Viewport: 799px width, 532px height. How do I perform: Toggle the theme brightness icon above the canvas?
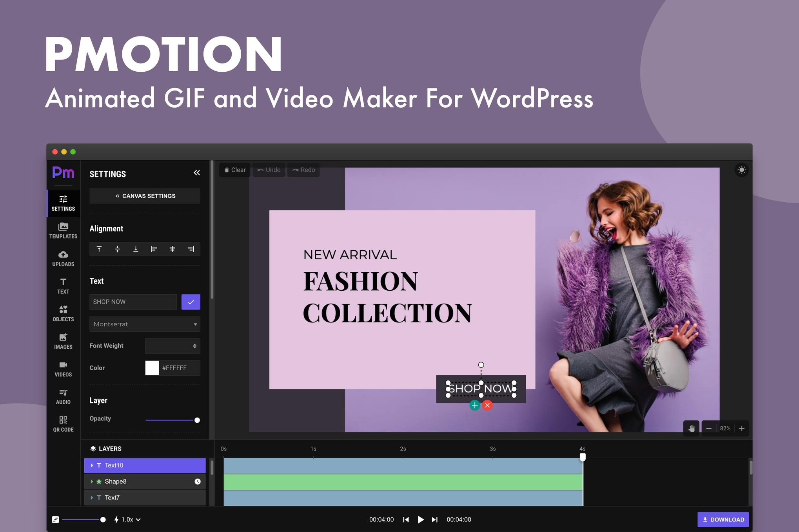pyautogui.click(x=741, y=170)
